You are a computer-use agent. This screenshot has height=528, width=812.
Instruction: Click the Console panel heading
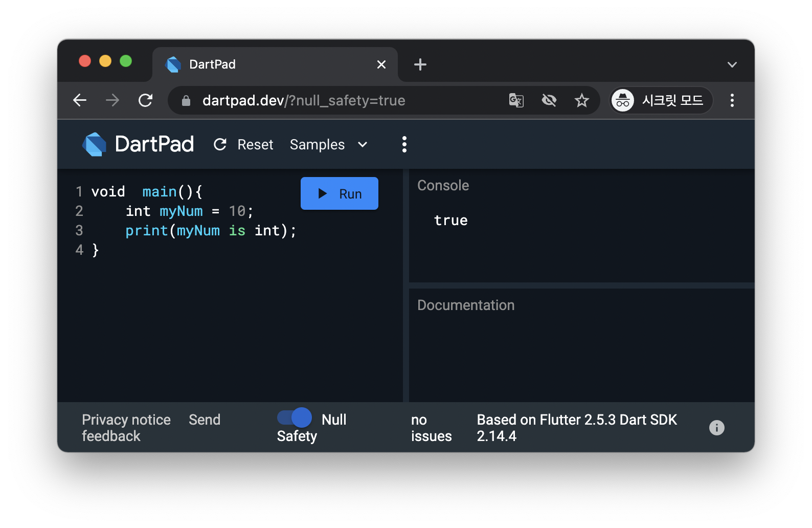[x=443, y=185]
